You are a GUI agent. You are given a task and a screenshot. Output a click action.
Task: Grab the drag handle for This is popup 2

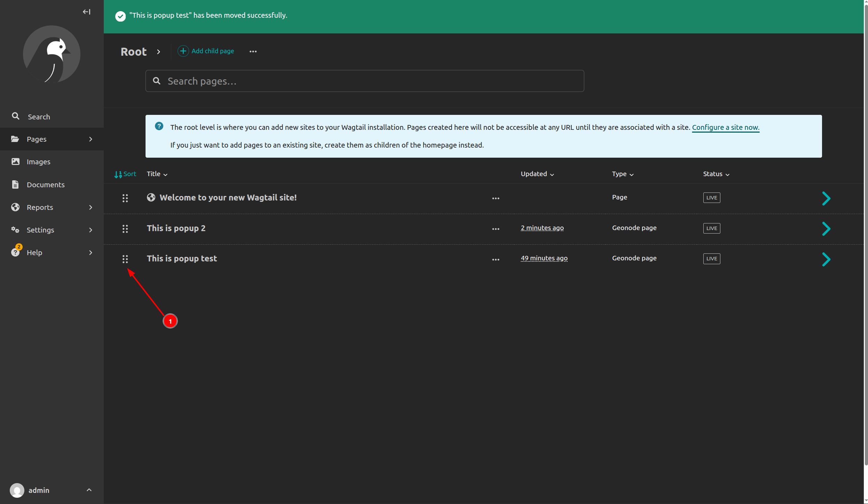click(x=125, y=229)
